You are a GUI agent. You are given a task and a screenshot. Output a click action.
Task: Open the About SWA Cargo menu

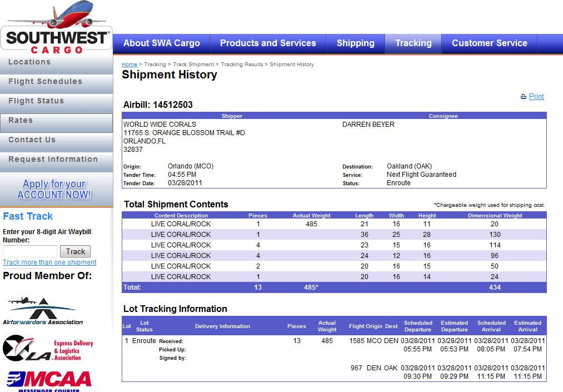pos(162,43)
